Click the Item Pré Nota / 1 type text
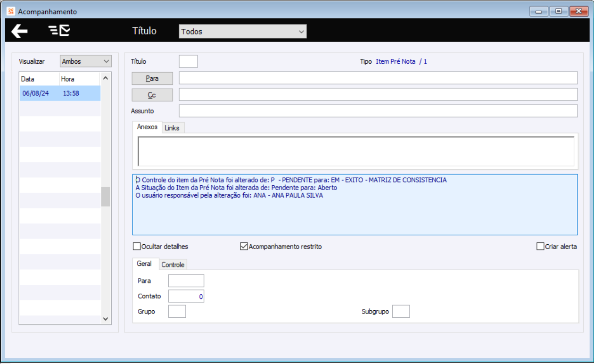 [x=401, y=61]
